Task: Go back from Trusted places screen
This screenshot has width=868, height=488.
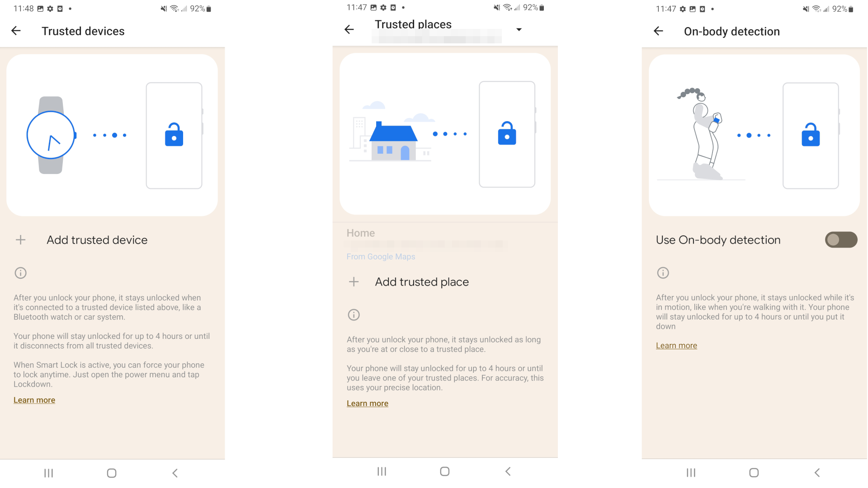Action: pos(349,29)
